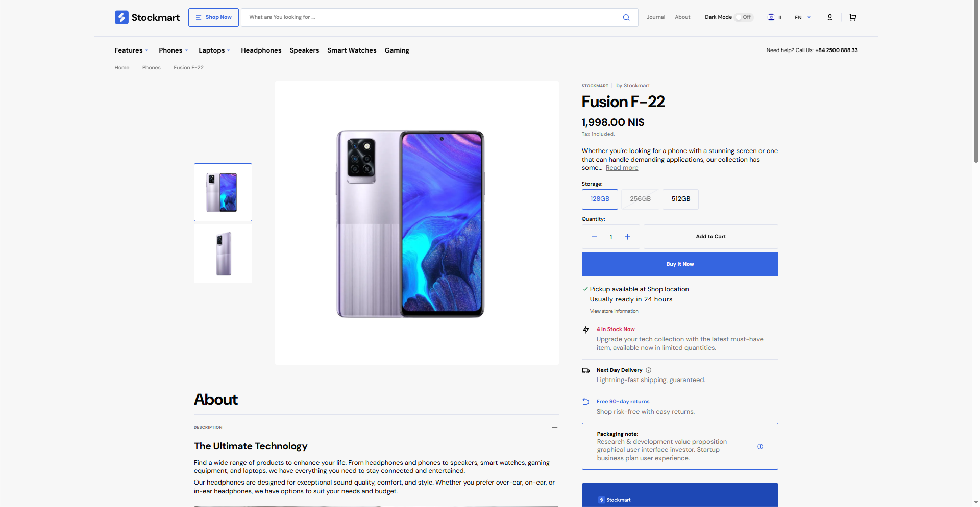
Task: Open the EN language dropdown
Action: pyautogui.click(x=802, y=17)
